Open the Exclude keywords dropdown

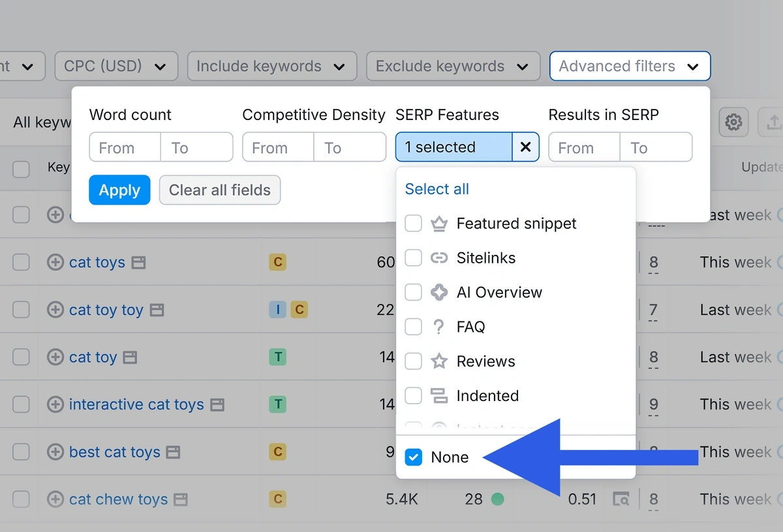coord(453,66)
